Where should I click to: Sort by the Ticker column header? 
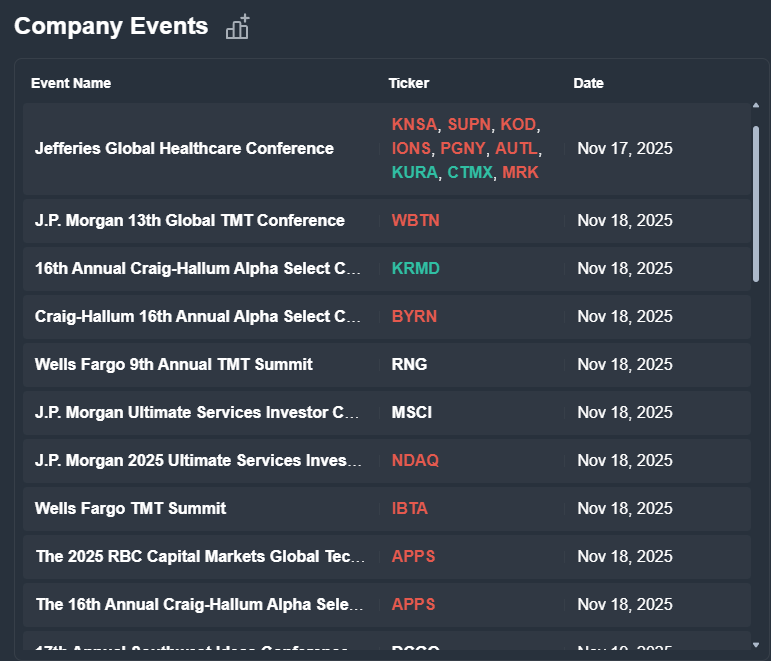409,83
